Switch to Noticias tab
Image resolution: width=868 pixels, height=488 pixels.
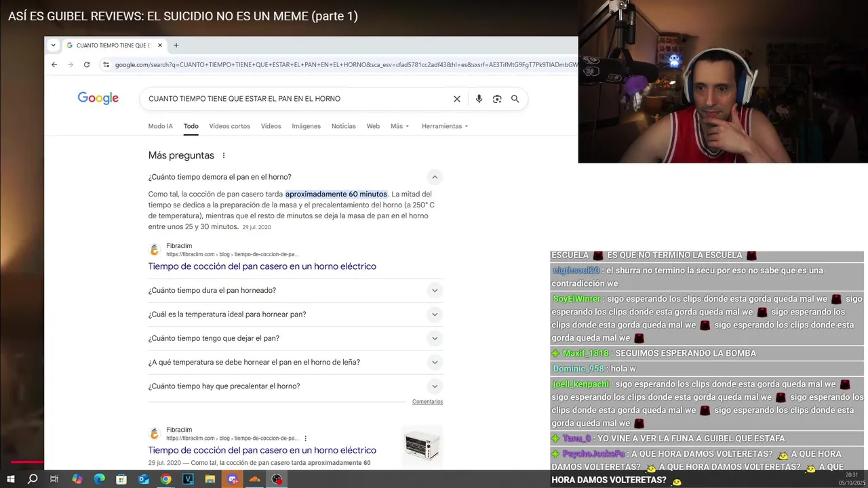[344, 126]
